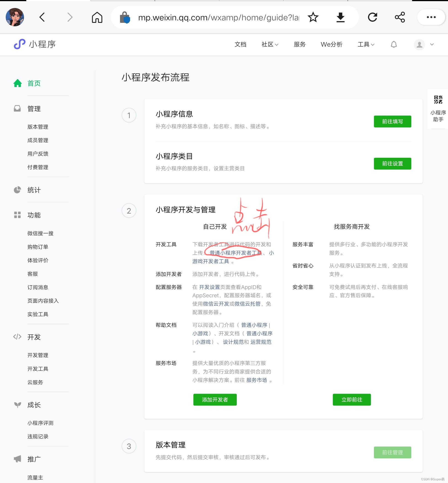Select 版本管理 in the sidebar

(38, 127)
